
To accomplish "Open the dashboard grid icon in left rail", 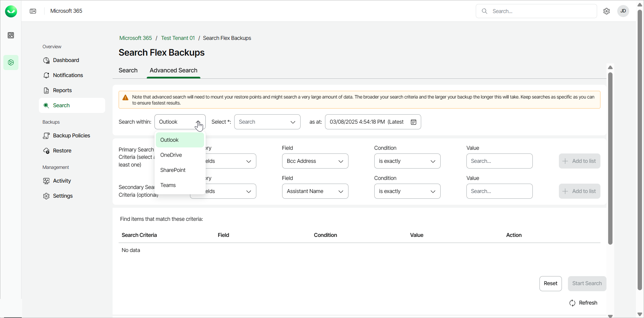I will [x=11, y=35].
